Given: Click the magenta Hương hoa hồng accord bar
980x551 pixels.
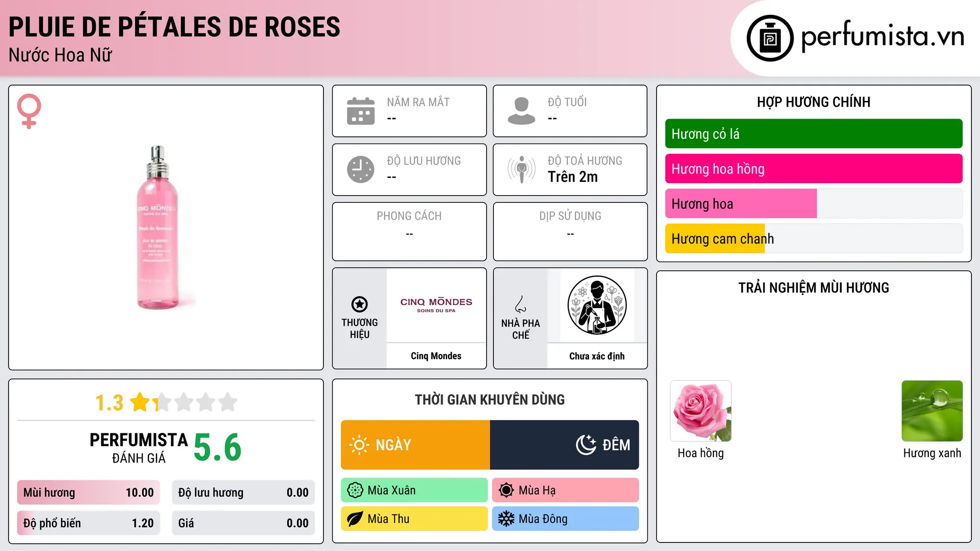Looking at the screenshot, I should pos(813,169).
